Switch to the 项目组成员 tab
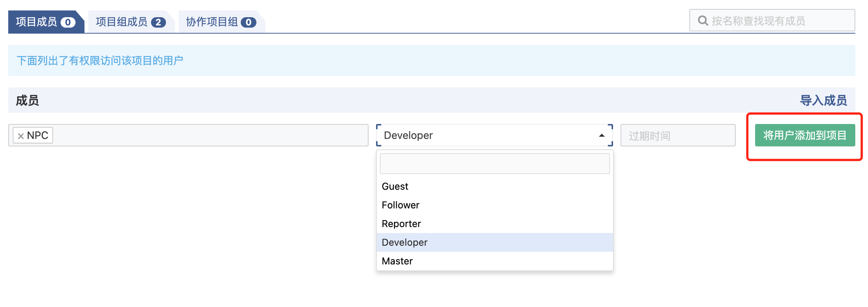868x307 pixels. point(122,22)
